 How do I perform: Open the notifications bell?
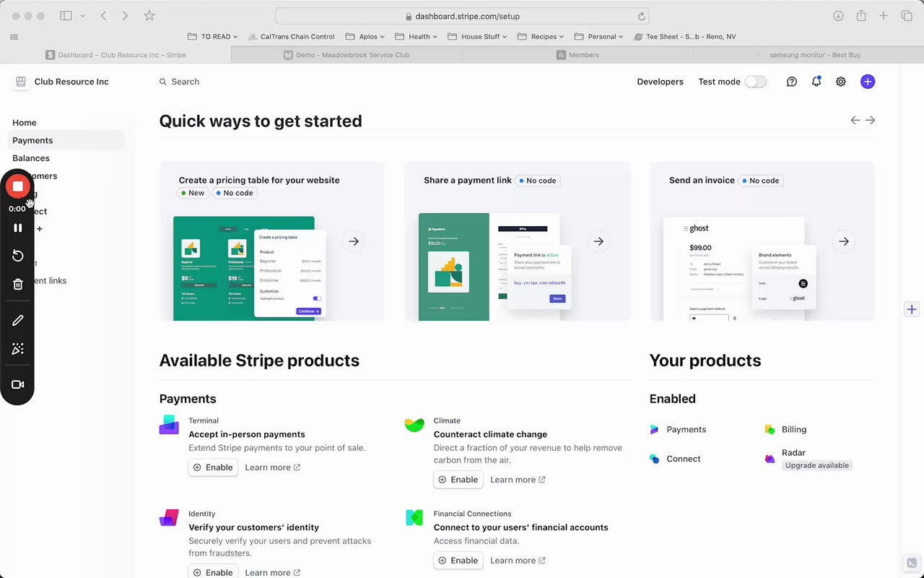pyautogui.click(x=816, y=82)
